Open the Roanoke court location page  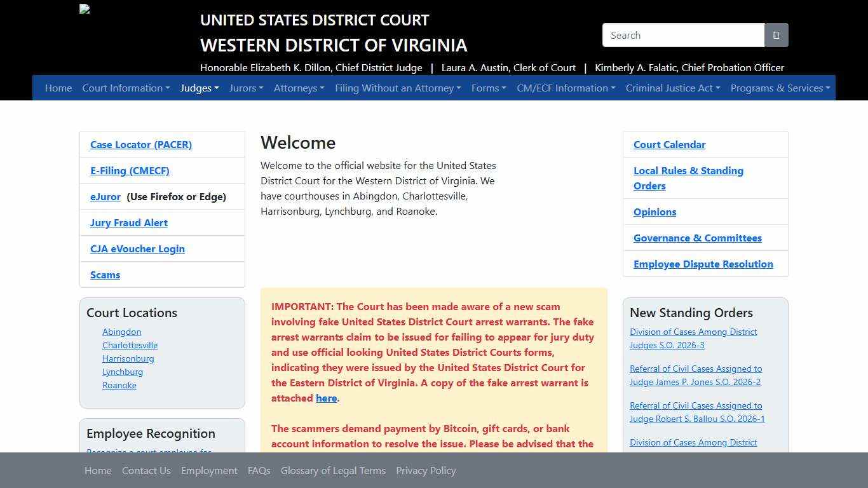119,385
